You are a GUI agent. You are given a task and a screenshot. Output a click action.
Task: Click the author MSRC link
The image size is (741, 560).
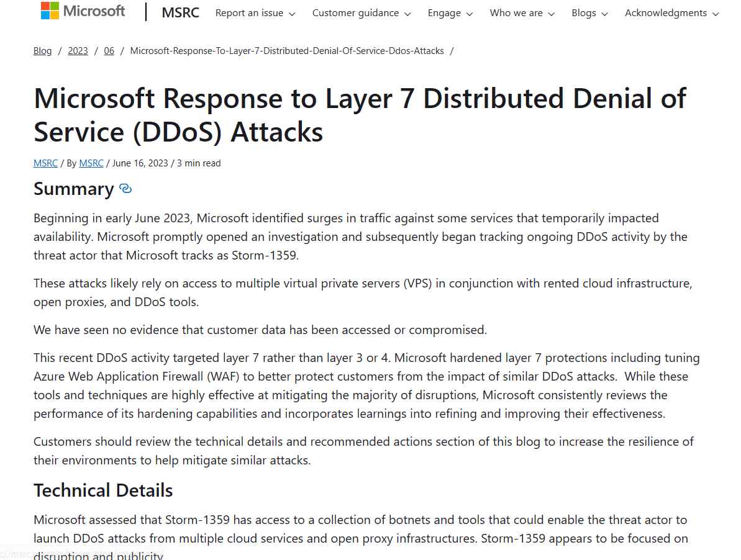[x=91, y=163]
